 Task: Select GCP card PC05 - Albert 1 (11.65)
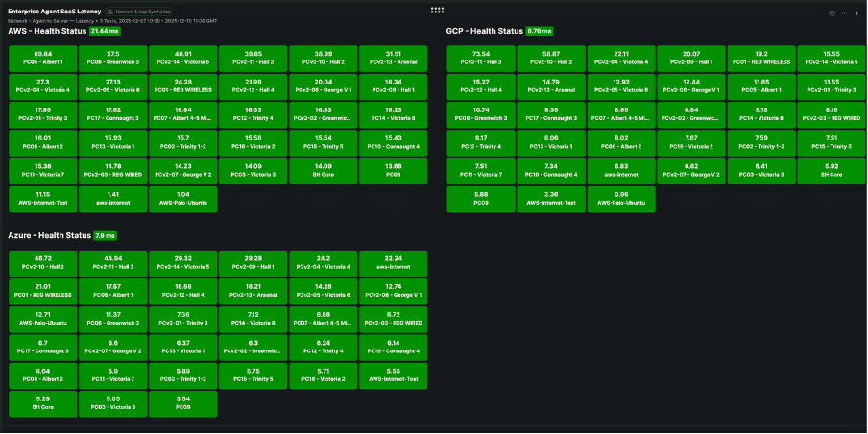[761, 86]
